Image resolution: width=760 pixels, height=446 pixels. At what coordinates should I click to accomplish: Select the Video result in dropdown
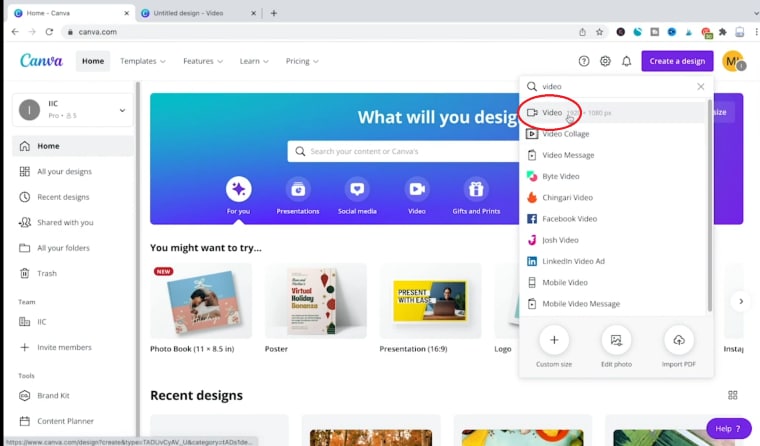613,112
